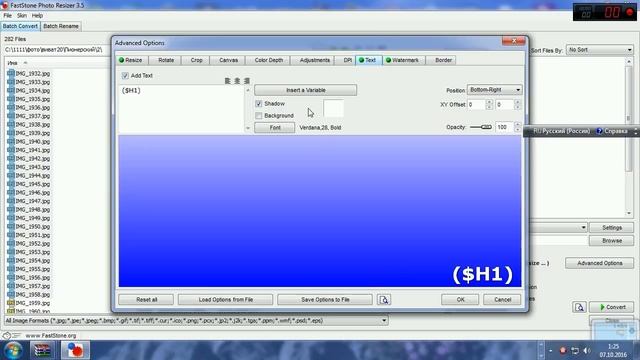640x360 pixels.
Task: Uncheck the Add Text checkbox
Action: pyautogui.click(x=125, y=76)
